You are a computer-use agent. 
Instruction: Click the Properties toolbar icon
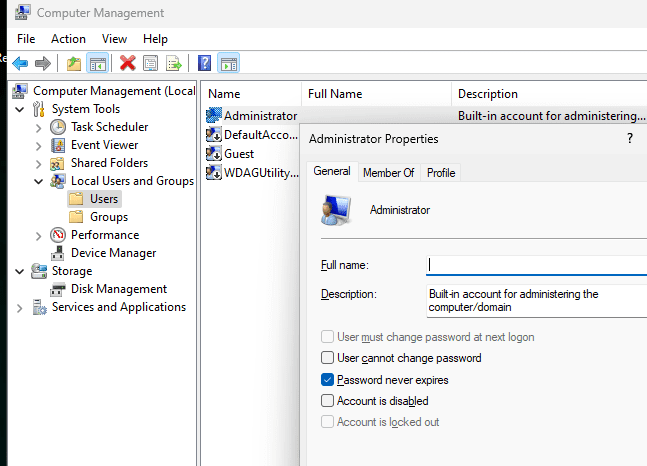(151, 63)
